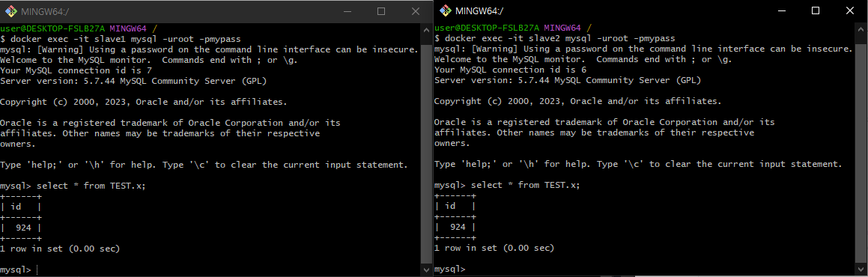The width and height of the screenshot is (868, 277).
Task: Click the 'docker exec -it slave1' command line
Action: 121,39
